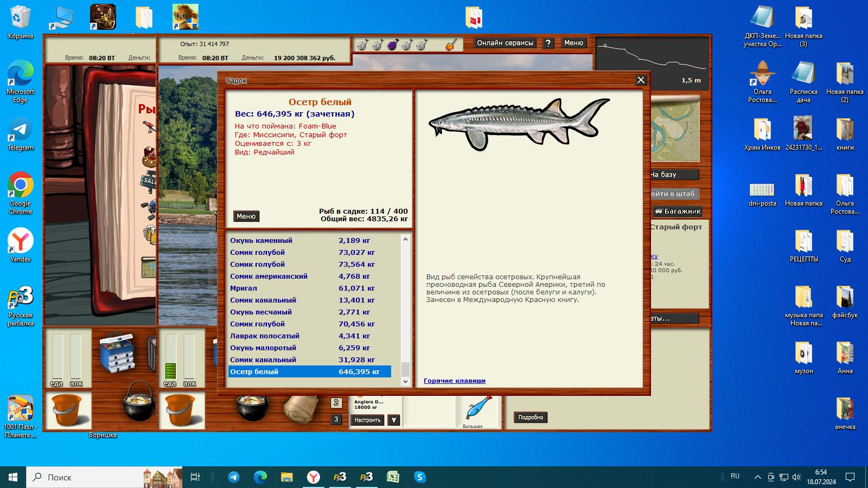
Task: Click the RU language indicator
Action: pyautogui.click(x=735, y=476)
